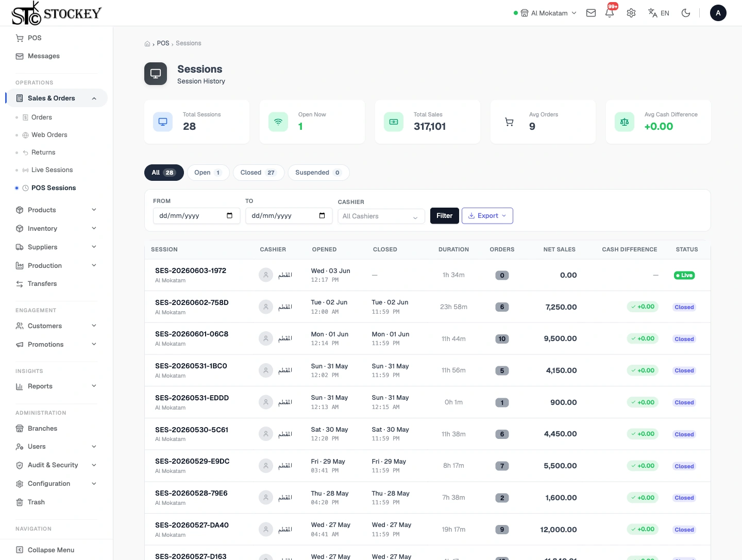Open the Export button menu
Viewport: 742px width, 560px height.
pyautogui.click(x=487, y=216)
